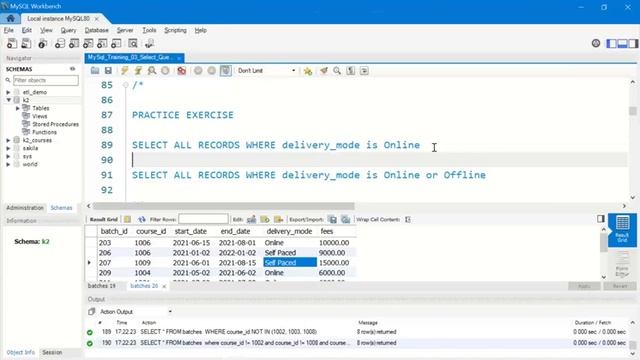
Task: Expand the k2_courses schema
Action: click(8, 140)
